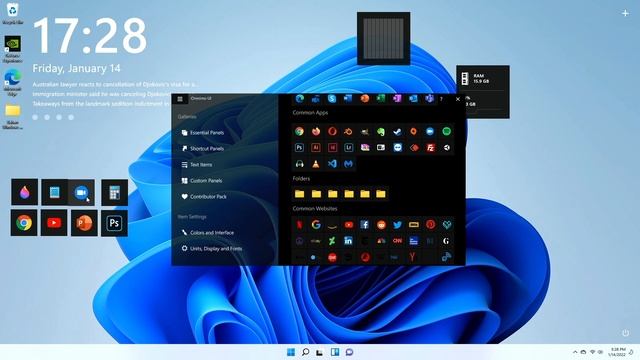Click the OneNote icon in the gallery's top row
Image resolution: width=640 pixels, height=360 pixels.
[397, 99]
